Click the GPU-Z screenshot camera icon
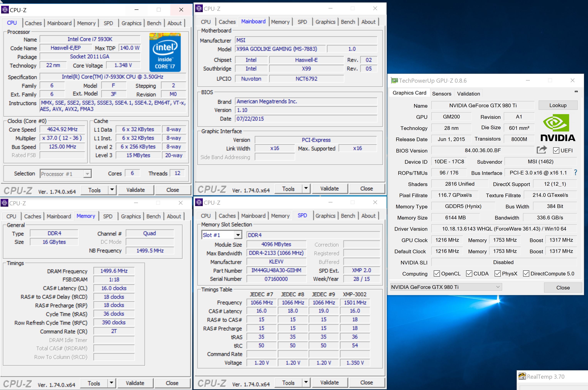588x390 pixels. [576, 91]
